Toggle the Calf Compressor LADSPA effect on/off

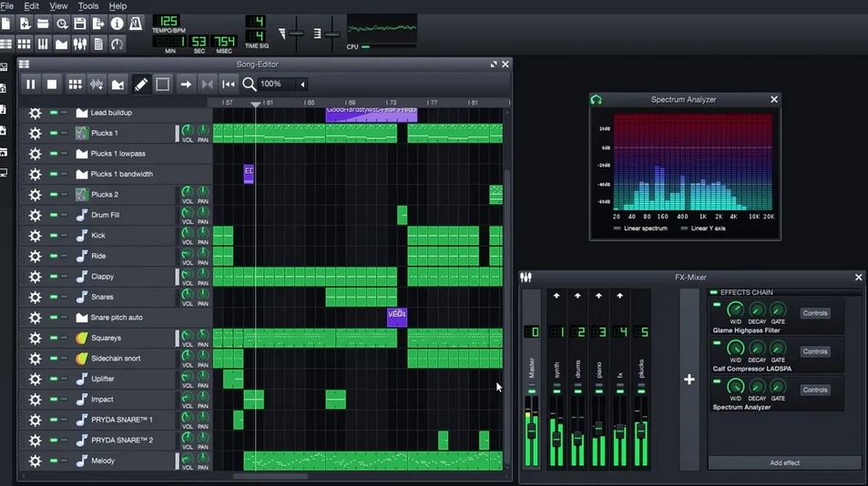717,343
